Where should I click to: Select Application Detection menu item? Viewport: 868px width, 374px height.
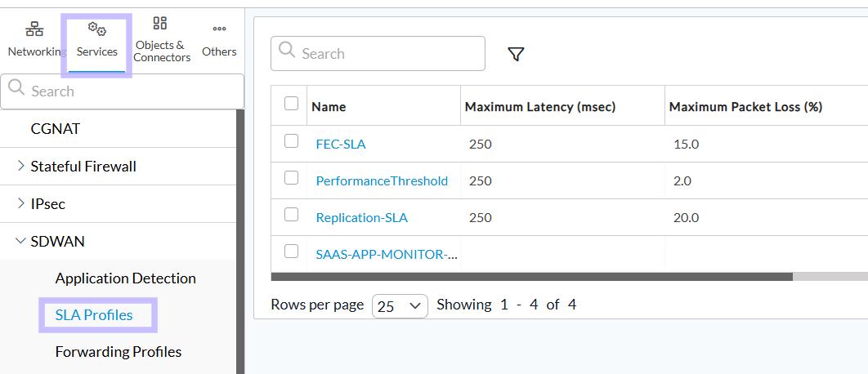[125, 278]
